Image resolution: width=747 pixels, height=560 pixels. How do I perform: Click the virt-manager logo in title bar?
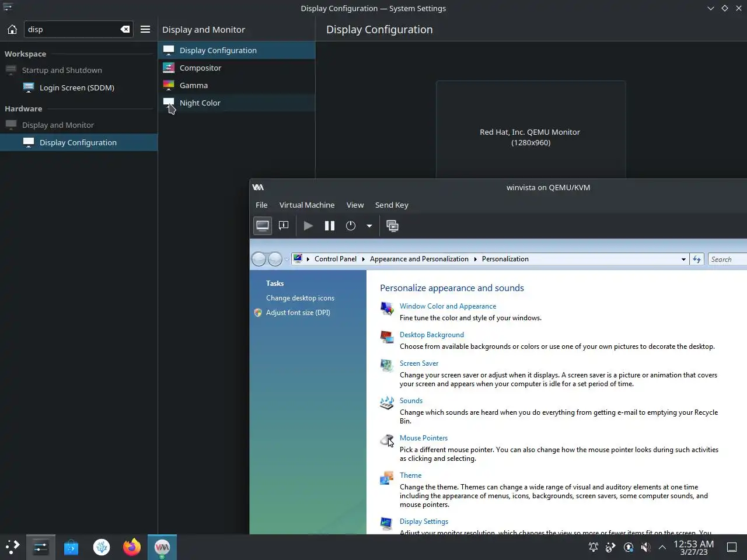coord(258,187)
